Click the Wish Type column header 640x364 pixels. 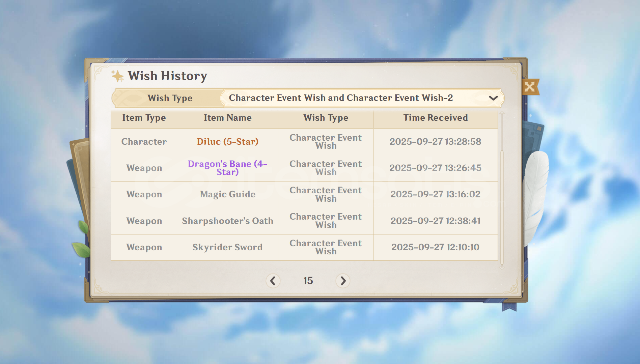pyautogui.click(x=326, y=118)
